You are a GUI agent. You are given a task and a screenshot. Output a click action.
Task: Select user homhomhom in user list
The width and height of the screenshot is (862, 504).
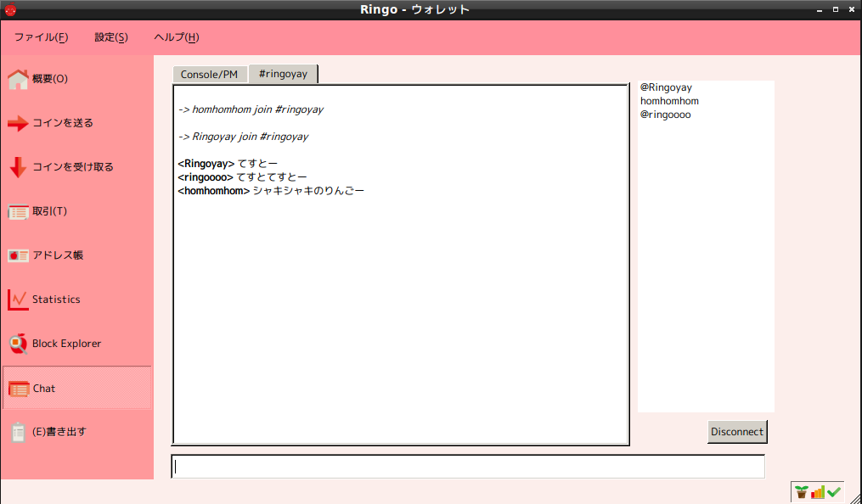click(669, 101)
